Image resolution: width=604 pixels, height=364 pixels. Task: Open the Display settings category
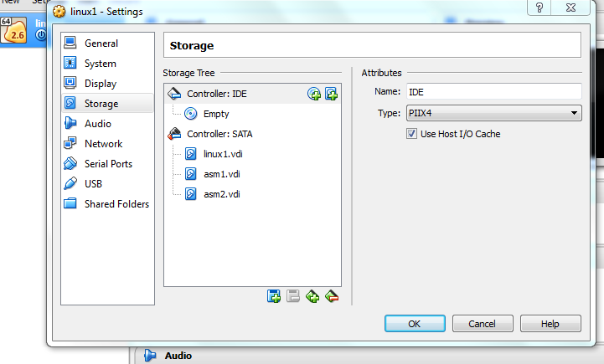(x=107, y=83)
